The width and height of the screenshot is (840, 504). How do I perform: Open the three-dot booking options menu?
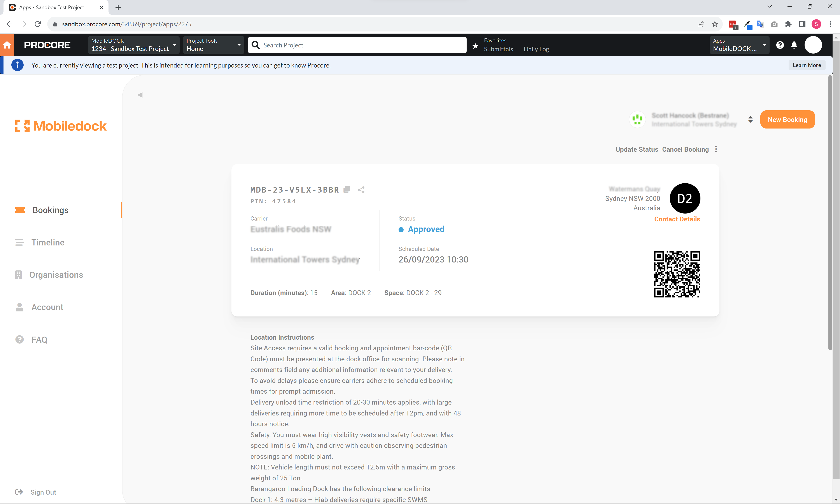(x=716, y=149)
